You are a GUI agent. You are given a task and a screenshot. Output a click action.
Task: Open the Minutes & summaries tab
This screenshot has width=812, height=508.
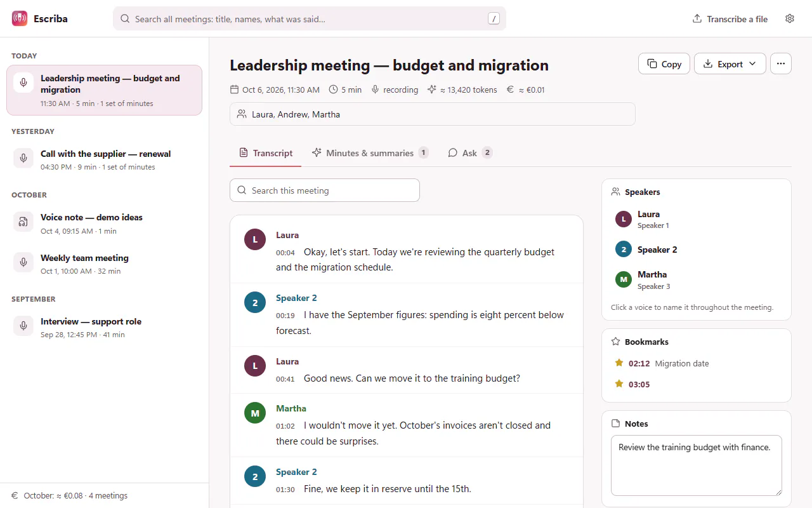pyautogui.click(x=370, y=153)
